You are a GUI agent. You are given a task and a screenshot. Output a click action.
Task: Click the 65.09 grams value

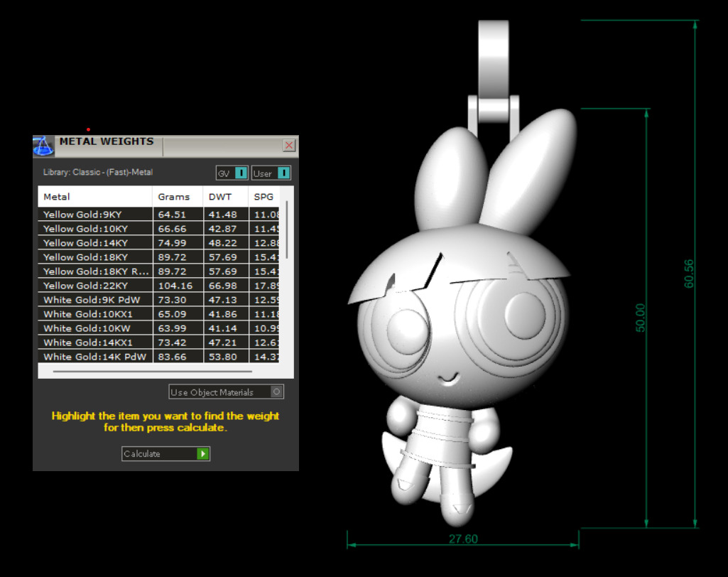[172, 314]
